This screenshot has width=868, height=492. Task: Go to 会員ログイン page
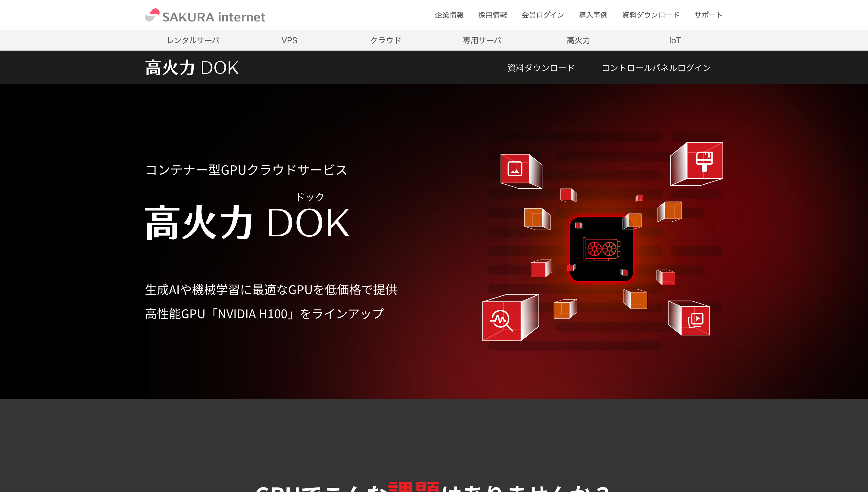pos(543,15)
